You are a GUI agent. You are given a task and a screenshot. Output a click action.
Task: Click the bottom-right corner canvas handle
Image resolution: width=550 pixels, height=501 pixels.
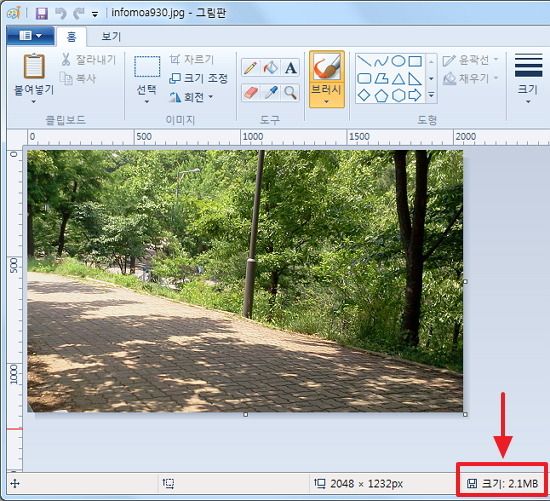click(465, 414)
